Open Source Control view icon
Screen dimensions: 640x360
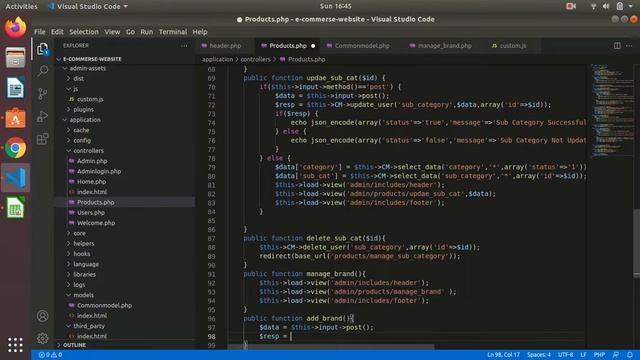42,94
